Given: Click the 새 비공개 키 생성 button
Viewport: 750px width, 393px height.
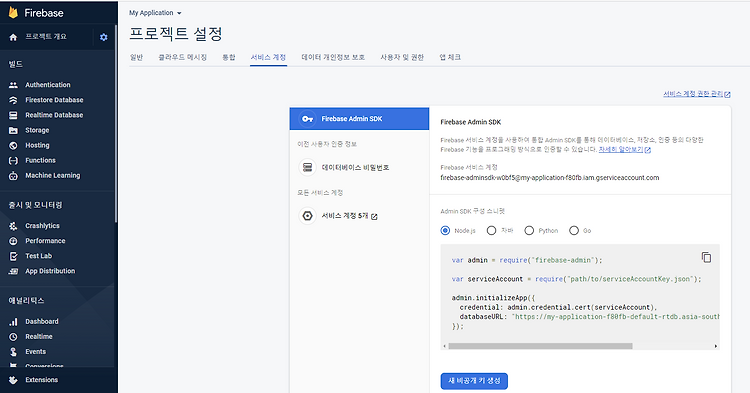Looking at the screenshot, I should tap(474, 381).
